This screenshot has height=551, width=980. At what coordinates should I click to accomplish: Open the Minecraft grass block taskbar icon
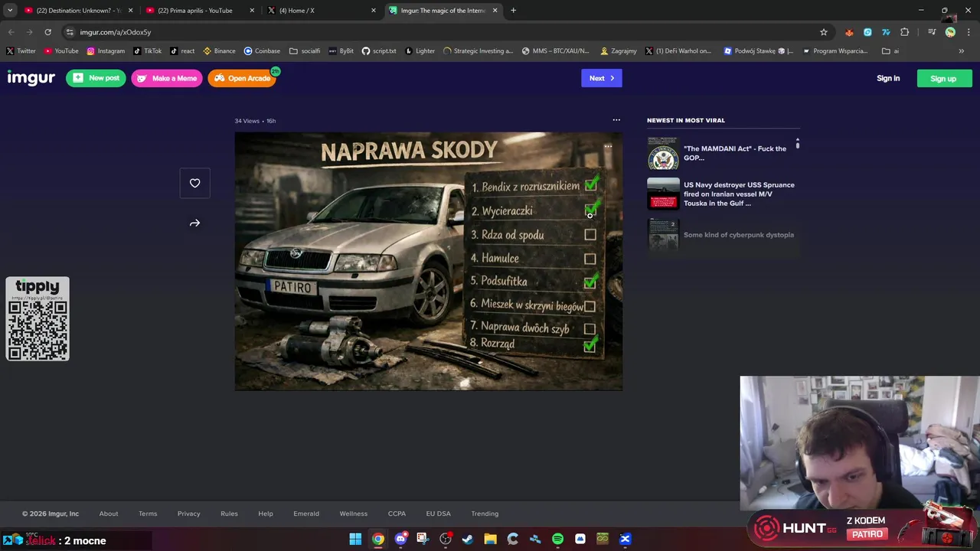click(x=603, y=539)
